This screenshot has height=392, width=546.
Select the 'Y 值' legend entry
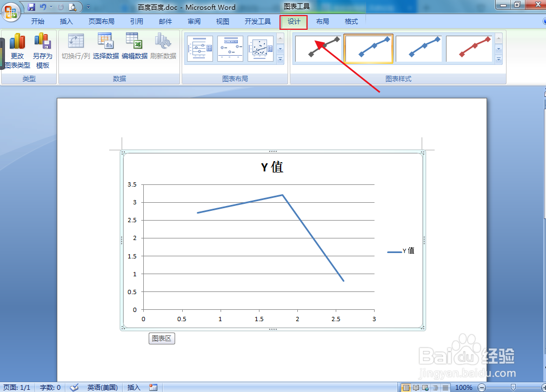point(401,251)
